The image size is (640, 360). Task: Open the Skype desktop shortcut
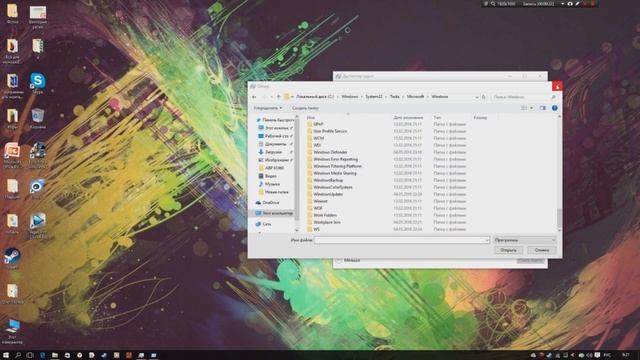point(37,83)
